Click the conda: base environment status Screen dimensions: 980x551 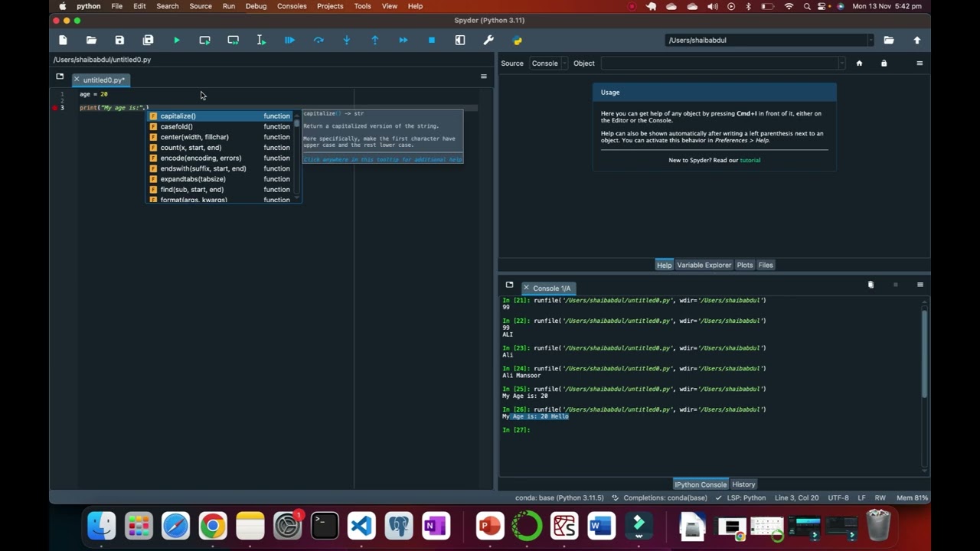pyautogui.click(x=558, y=497)
